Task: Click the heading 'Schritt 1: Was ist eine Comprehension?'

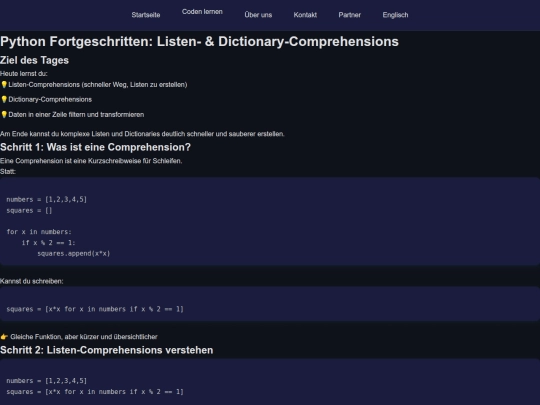Action: coord(95,147)
